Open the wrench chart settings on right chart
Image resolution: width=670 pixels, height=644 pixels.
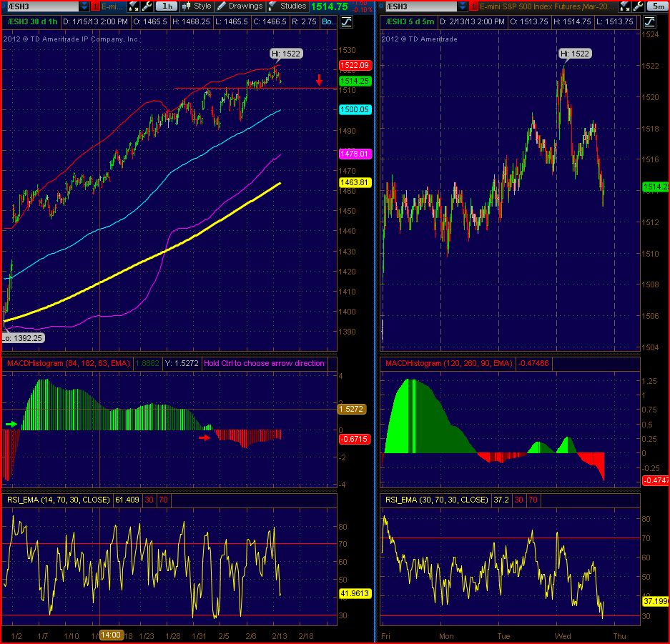pos(638,6)
